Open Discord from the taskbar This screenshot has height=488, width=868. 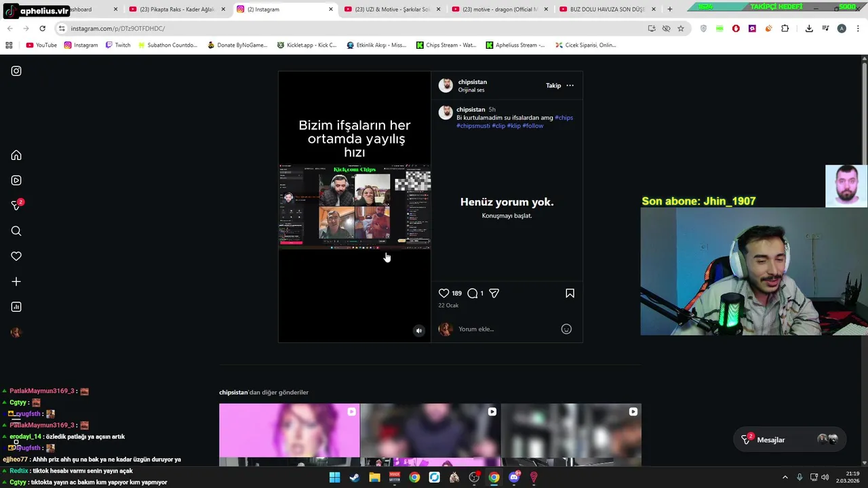click(514, 477)
